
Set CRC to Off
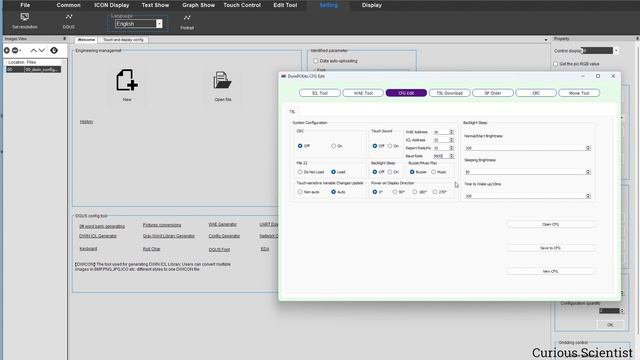click(300, 146)
